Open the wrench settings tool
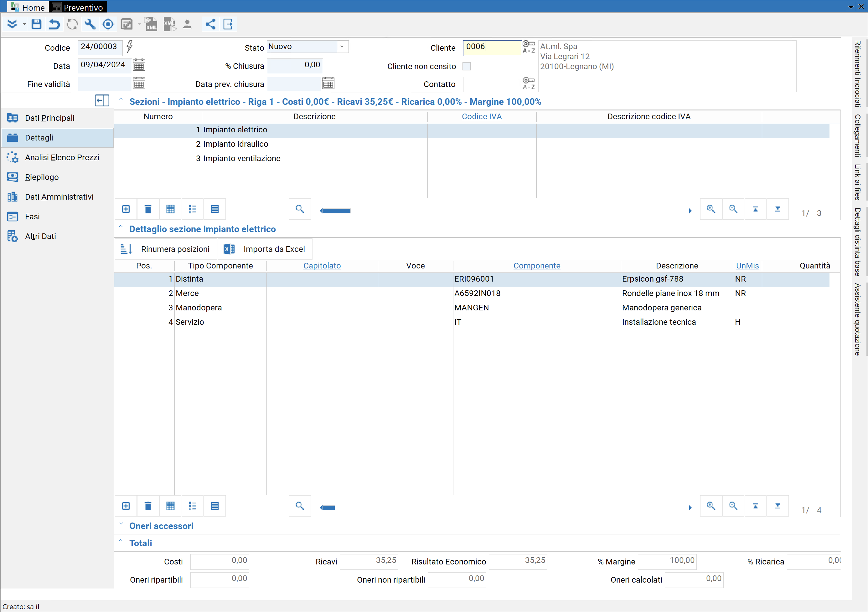This screenshot has width=868, height=612. pos(90,24)
